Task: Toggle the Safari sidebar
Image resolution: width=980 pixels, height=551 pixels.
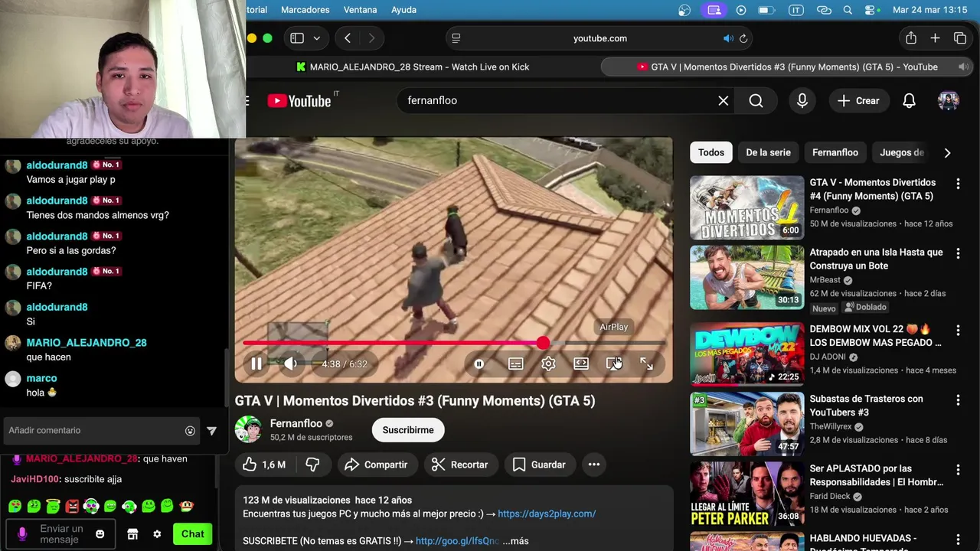Action: pos(297,38)
